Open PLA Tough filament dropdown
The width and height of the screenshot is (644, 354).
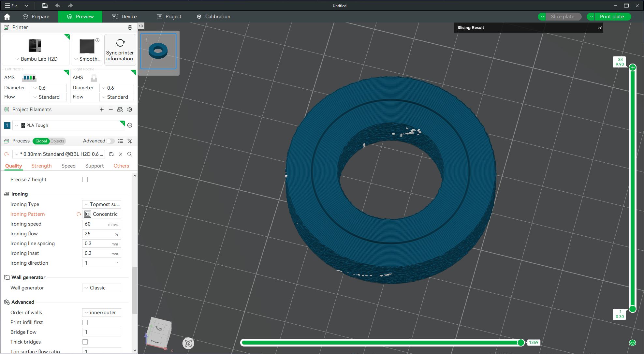[x=68, y=125]
